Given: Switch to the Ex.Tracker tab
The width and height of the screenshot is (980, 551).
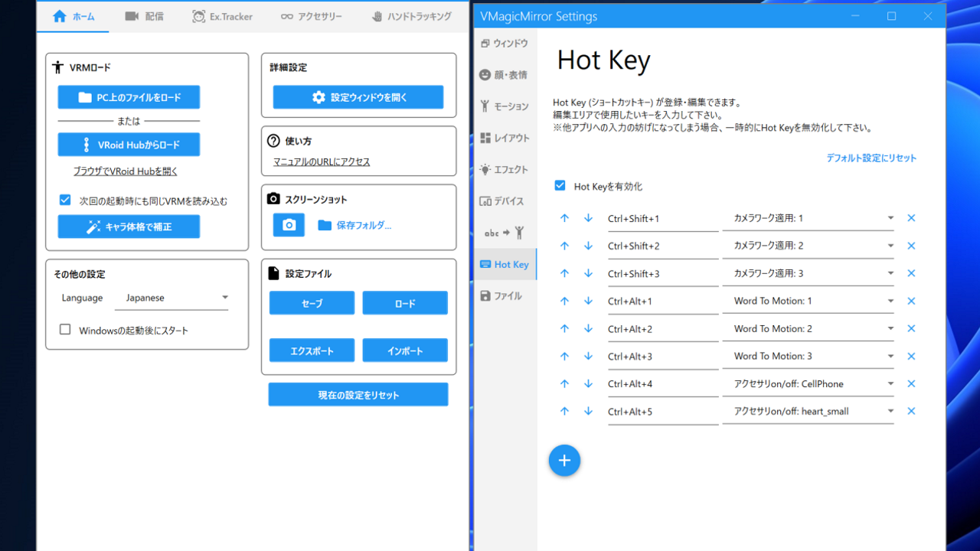Looking at the screenshot, I should (x=222, y=16).
